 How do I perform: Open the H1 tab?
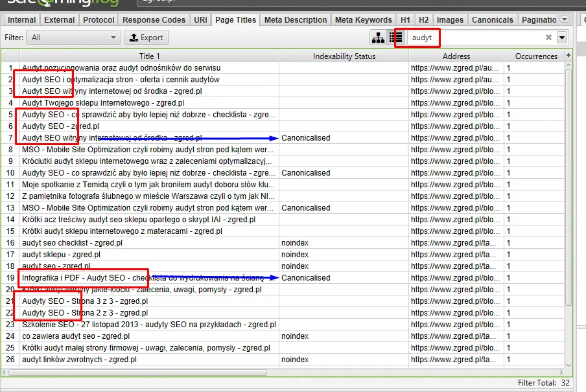(x=405, y=20)
